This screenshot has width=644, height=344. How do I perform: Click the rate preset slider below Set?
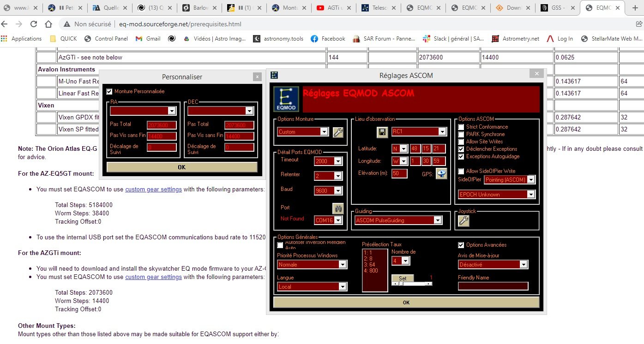tap(412, 284)
